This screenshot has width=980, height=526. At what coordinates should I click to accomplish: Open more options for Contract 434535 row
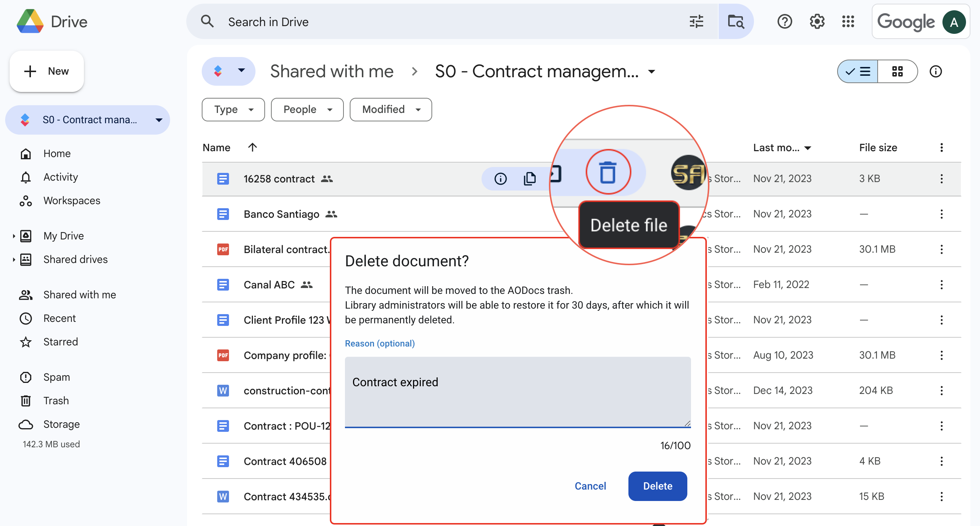[x=942, y=496]
